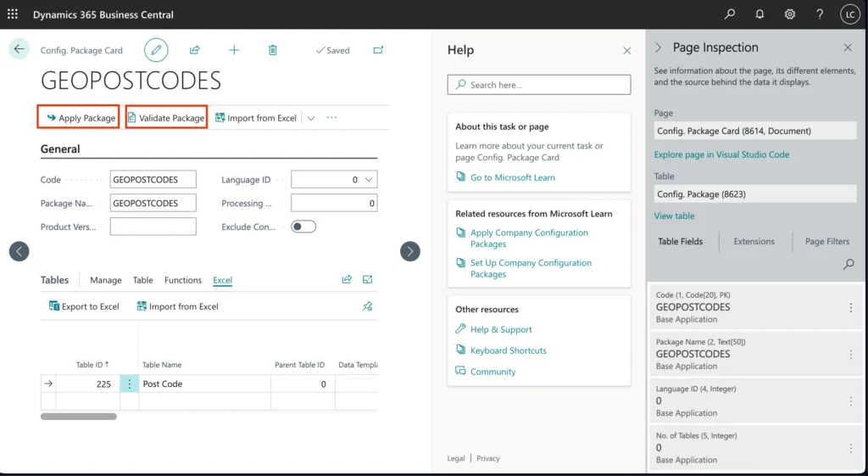This screenshot has width=868, height=476.
Task: Open the settings gear menu
Action: (x=789, y=14)
